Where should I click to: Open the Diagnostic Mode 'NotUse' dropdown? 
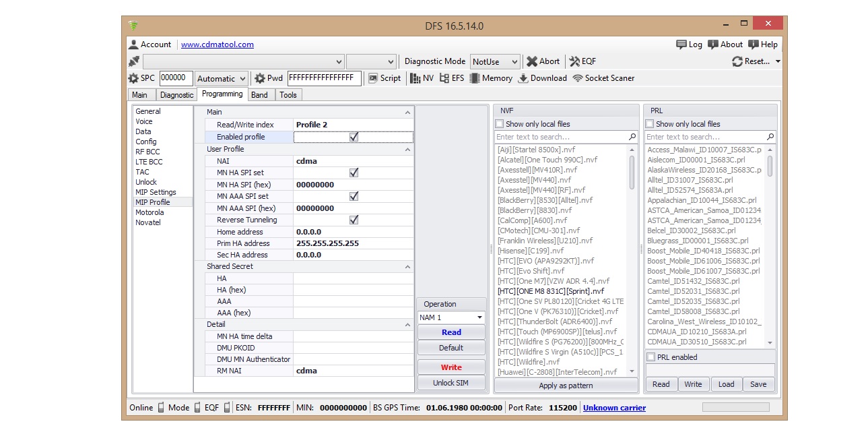pyautogui.click(x=495, y=61)
